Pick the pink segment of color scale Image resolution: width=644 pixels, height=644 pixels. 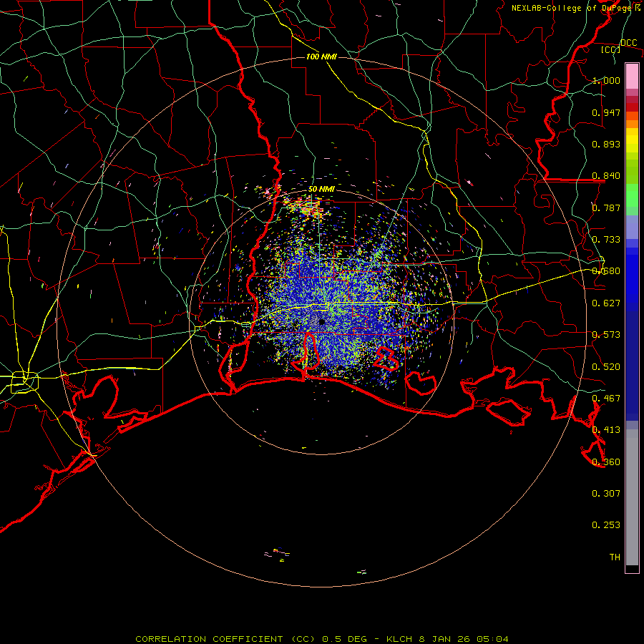[x=632, y=76]
